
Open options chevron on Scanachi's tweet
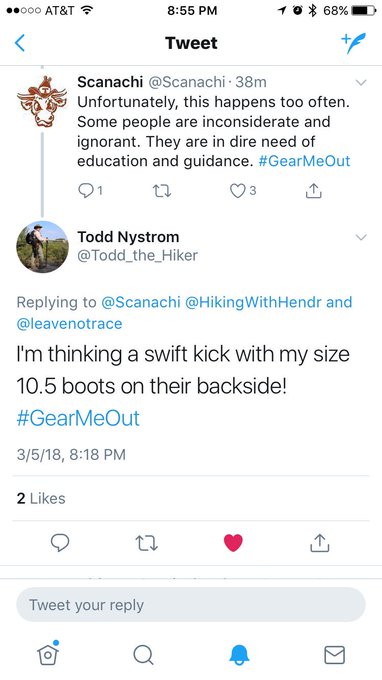click(361, 82)
